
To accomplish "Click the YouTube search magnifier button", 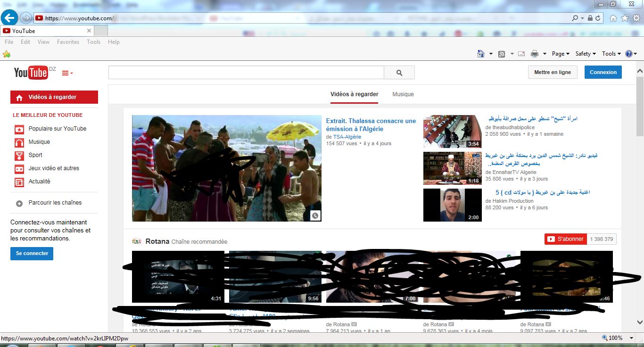I will (x=399, y=73).
